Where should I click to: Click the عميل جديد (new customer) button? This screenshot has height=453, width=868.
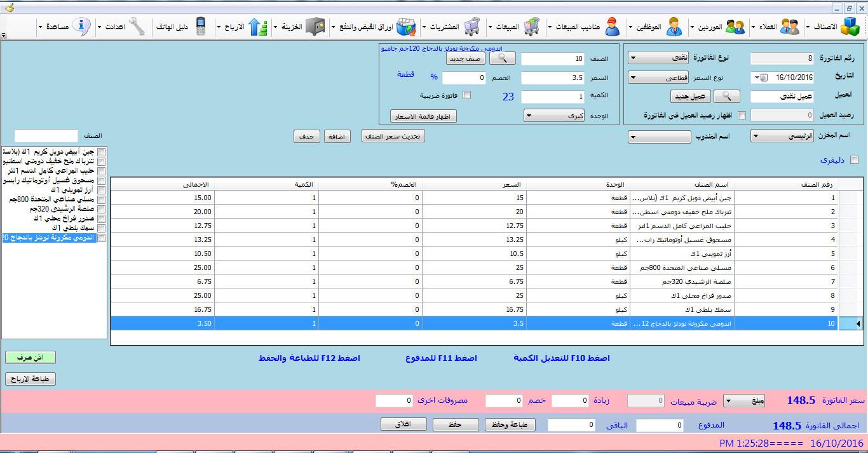(x=690, y=97)
